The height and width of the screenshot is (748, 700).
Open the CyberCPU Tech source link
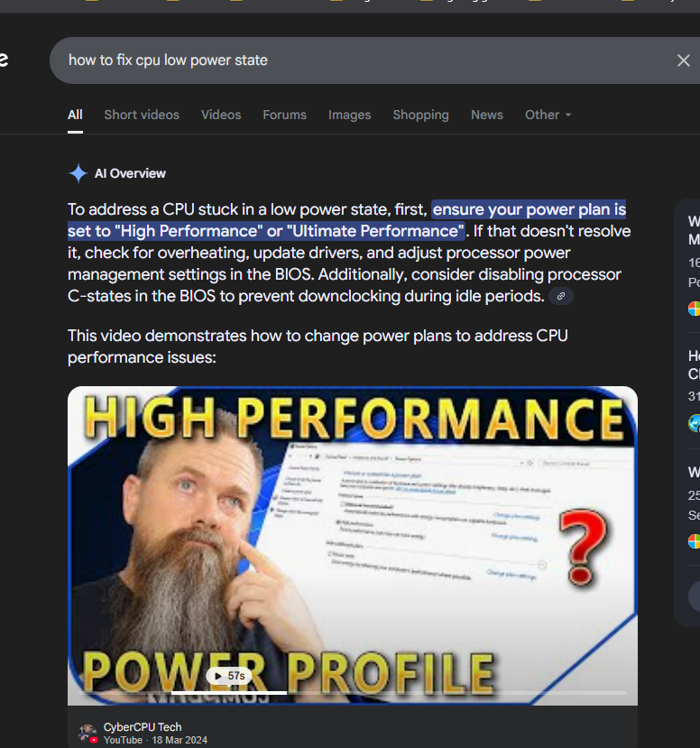point(143,727)
